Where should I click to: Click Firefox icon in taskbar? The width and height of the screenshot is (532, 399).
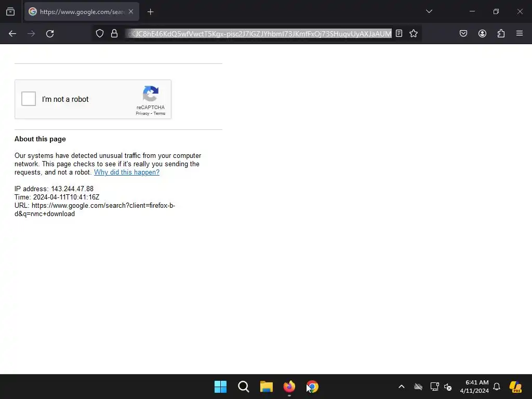click(289, 387)
